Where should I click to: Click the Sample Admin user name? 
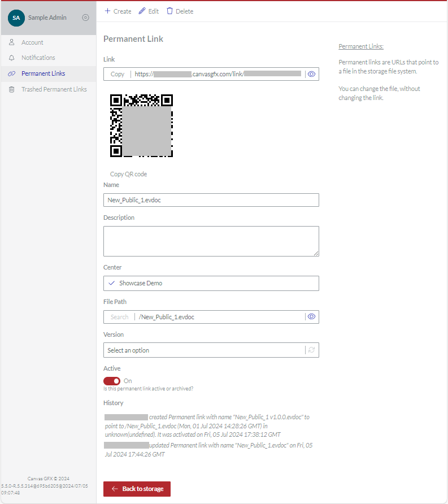tap(47, 18)
